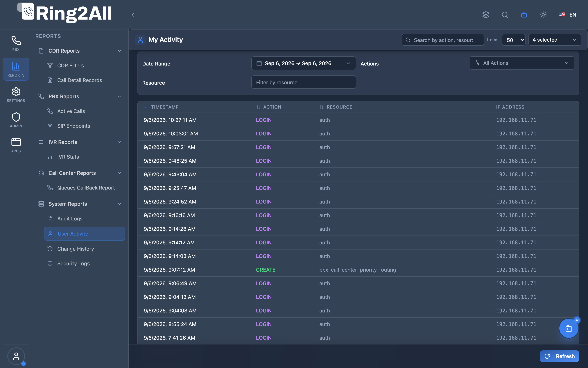The height and width of the screenshot is (368, 588).
Task: Click CREATE action entry
Action: [x=266, y=270]
